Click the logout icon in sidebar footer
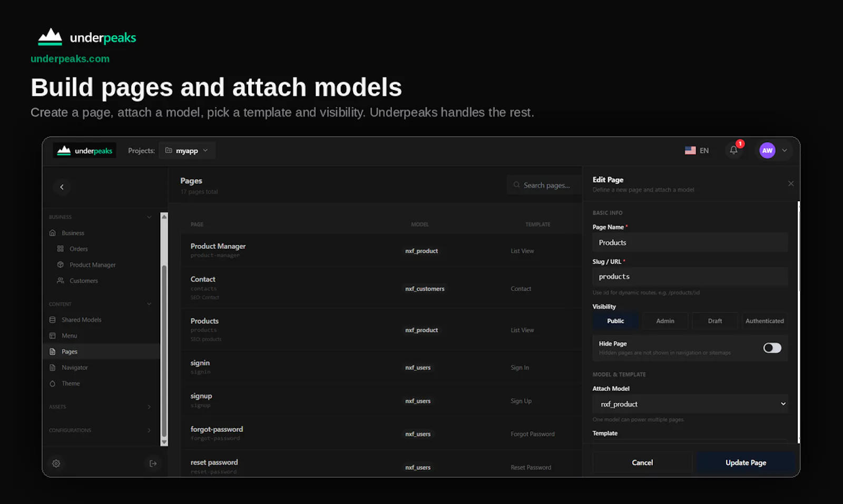This screenshot has height=504, width=843. [153, 463]
